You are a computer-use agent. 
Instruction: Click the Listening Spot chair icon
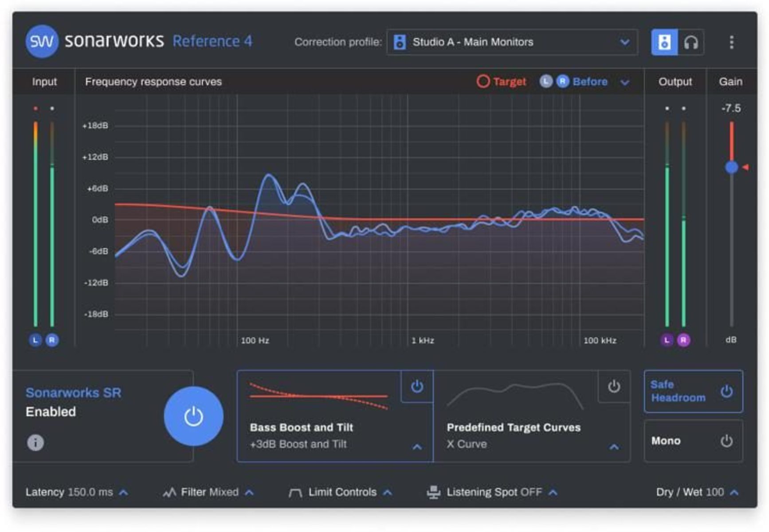[x=433, y=492]
